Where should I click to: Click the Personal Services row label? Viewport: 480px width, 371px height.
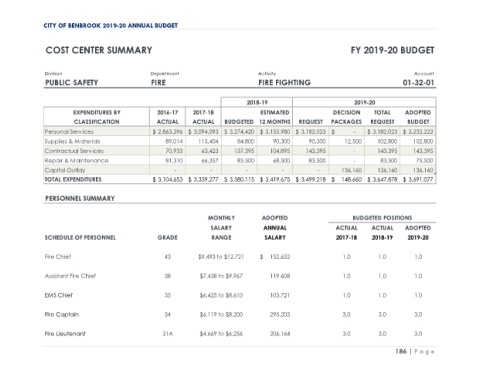click(x=69, y=132)
